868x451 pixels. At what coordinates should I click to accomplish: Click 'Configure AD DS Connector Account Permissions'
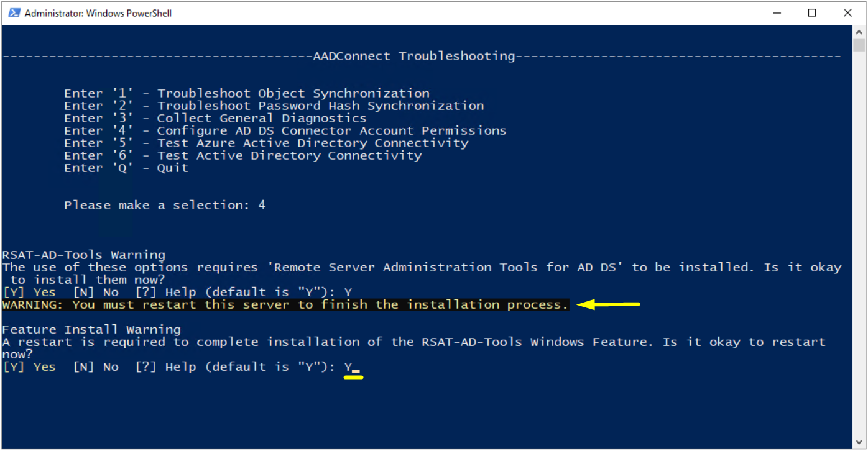click(285, 131)
